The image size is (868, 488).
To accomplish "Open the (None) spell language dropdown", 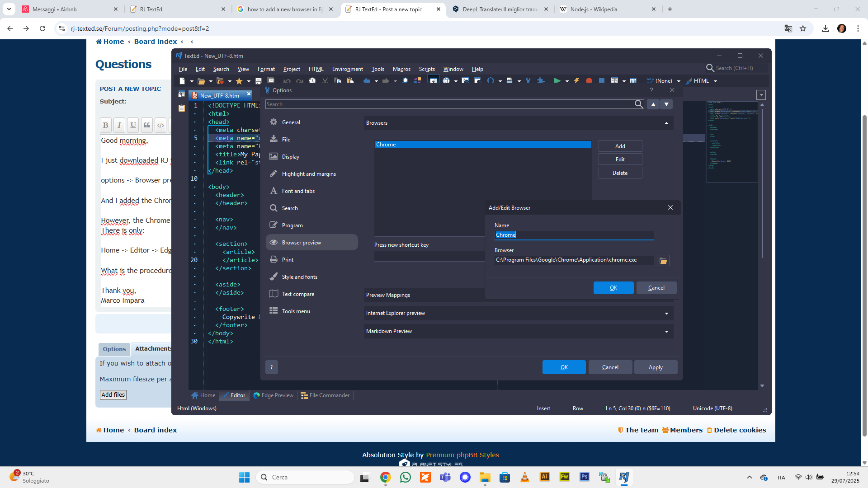I will pyautogui.click(x=679, y=81).
